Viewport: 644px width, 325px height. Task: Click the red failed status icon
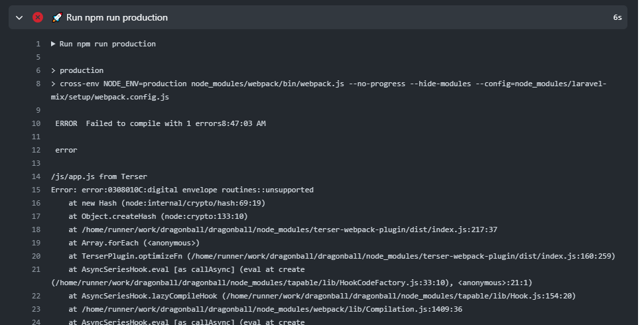[38, 17]
